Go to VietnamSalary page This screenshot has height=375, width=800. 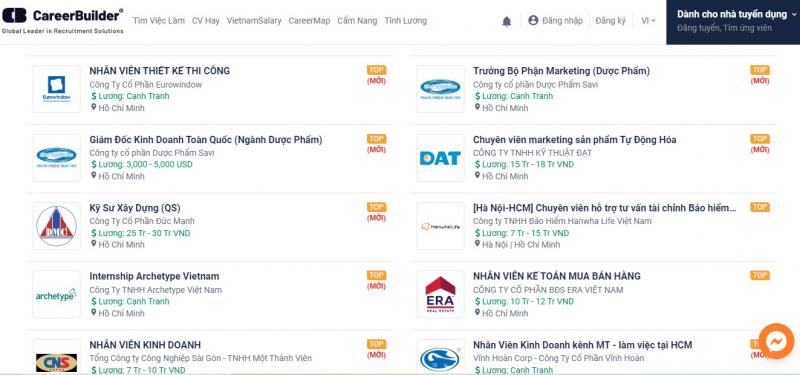254,21
